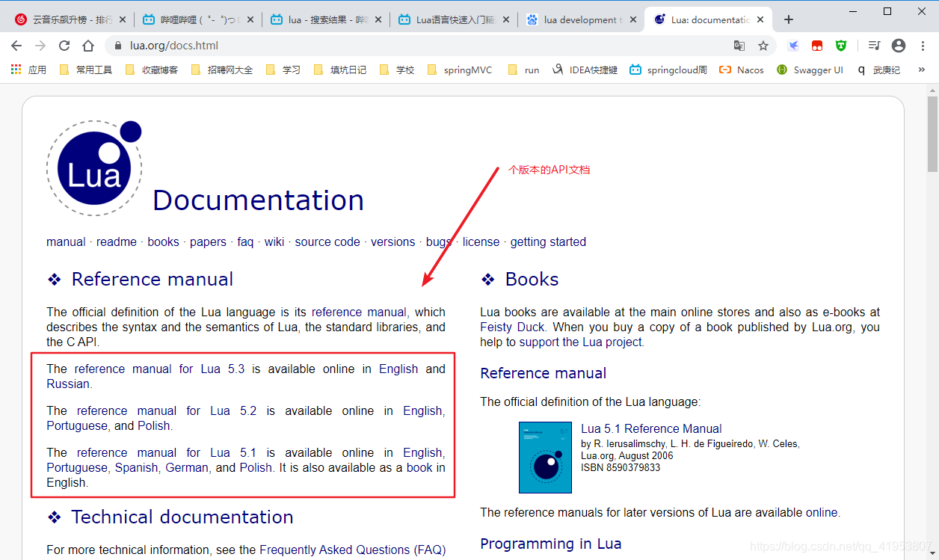Screen dimensions: 939x560
Task: Reload the lua.org docs page
Action: [64, 46]
